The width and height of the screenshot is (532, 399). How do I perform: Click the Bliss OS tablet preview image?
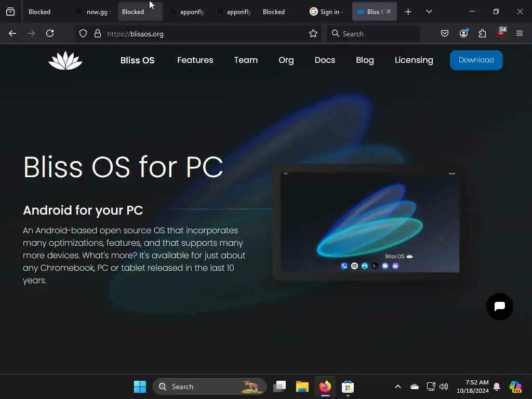tap(369, 222)
